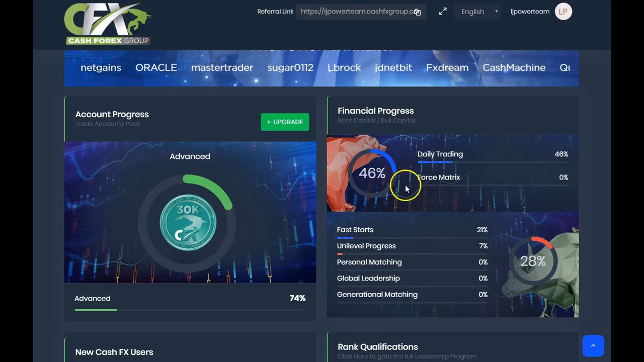The image size is (644, 362).
Task: Click the referral link field
Action: click(361, 12)
